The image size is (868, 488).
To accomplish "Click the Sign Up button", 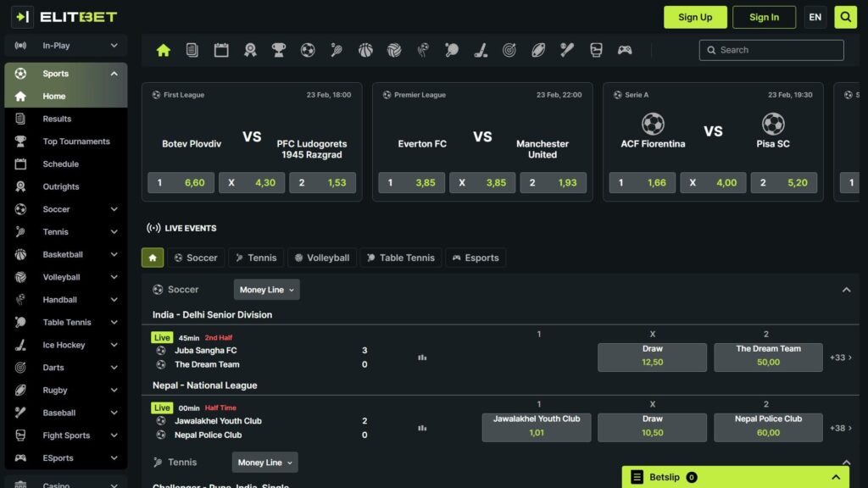I will [x=695, y=17].
